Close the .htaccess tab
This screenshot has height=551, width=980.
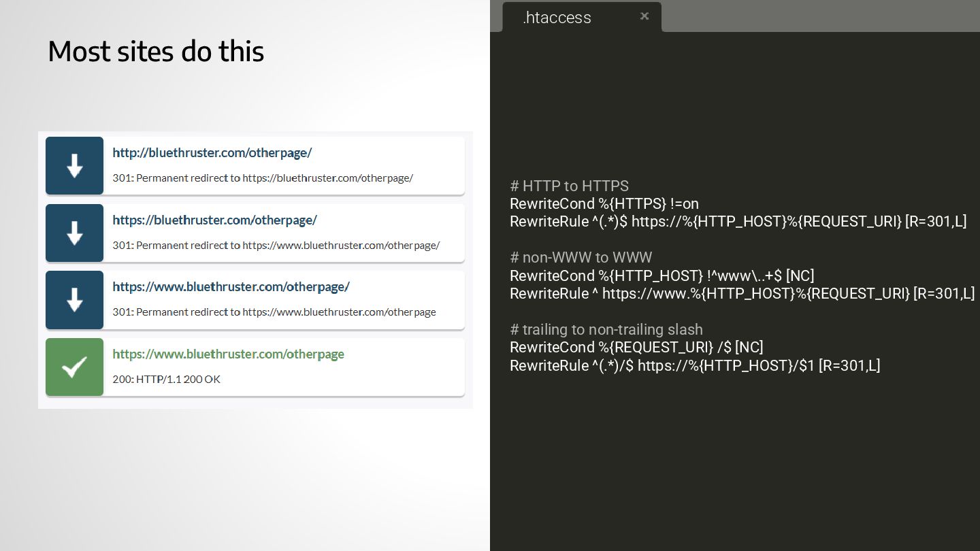644,16
